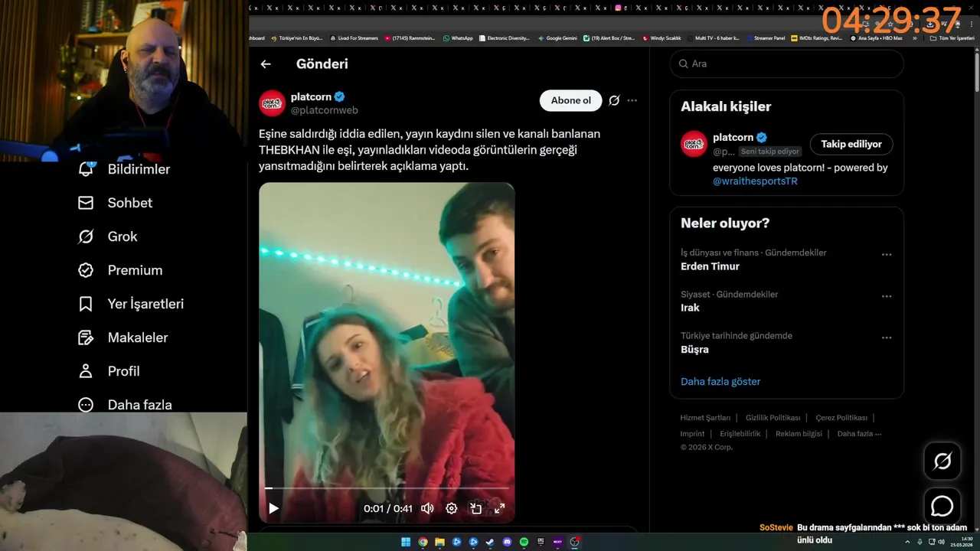Screen dimensions: 980x551
Task: Open Tüm Yer İşaretleri bookmarks folder
Action: pyautogui.click(x=952, y=38)
